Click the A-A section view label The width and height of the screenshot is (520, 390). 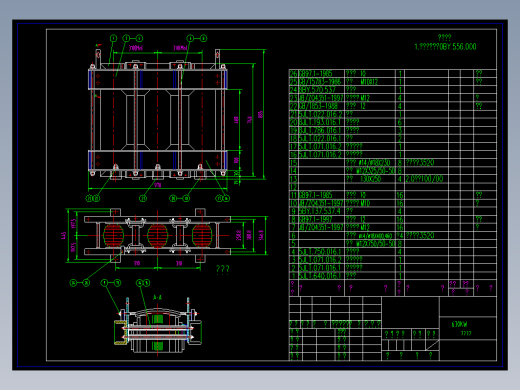coord(157,297)
